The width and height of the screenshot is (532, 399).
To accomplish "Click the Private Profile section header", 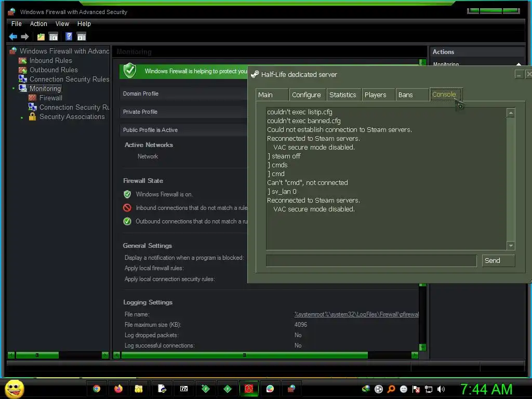I will [183, 112].
